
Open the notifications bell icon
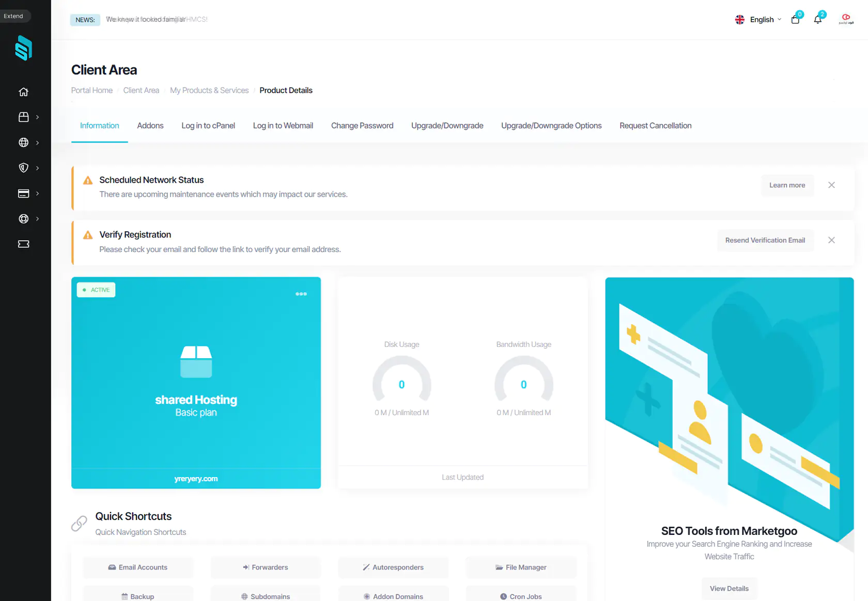(817, 20)
